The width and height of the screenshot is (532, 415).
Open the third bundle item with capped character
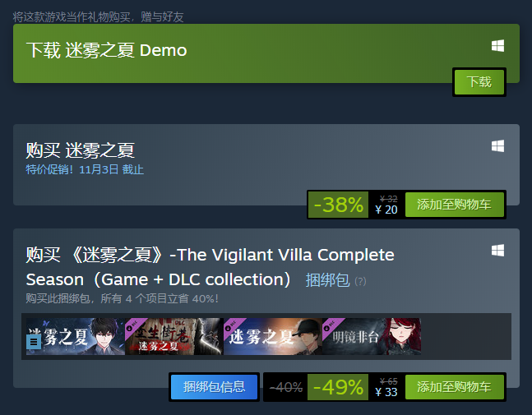pos(273,336)
